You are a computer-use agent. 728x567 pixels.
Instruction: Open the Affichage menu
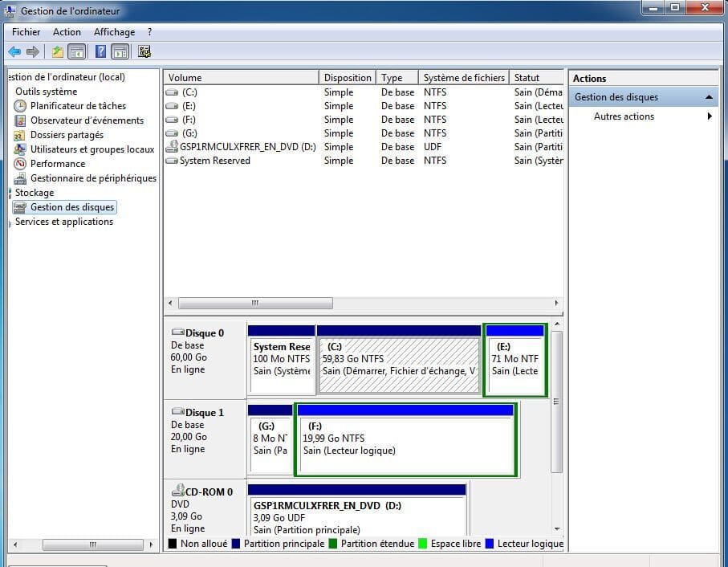tap(114, 32)
